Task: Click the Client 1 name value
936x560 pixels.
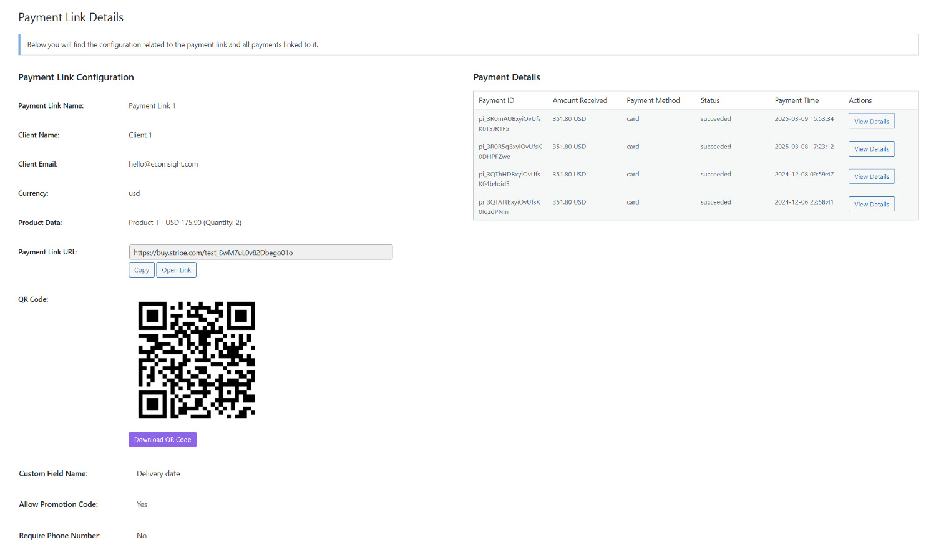Action: coord(140,135)
